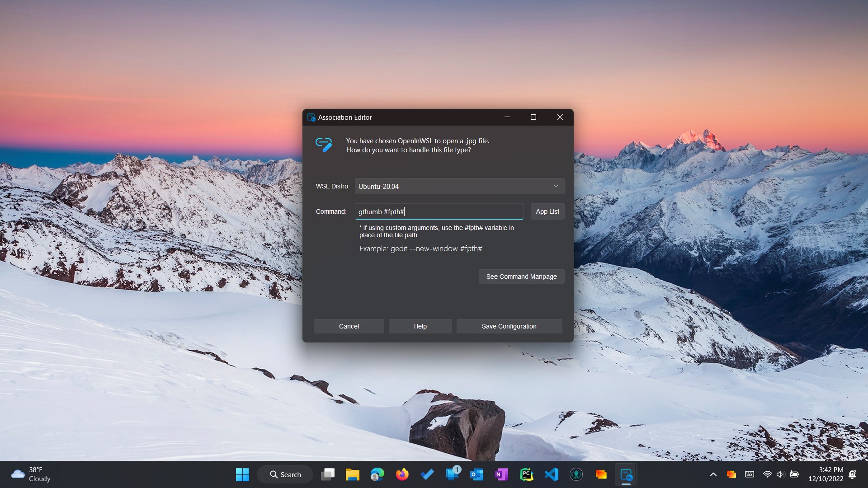Open Help in the Association Editor
The image size is (868, 488).
point(420,326)
